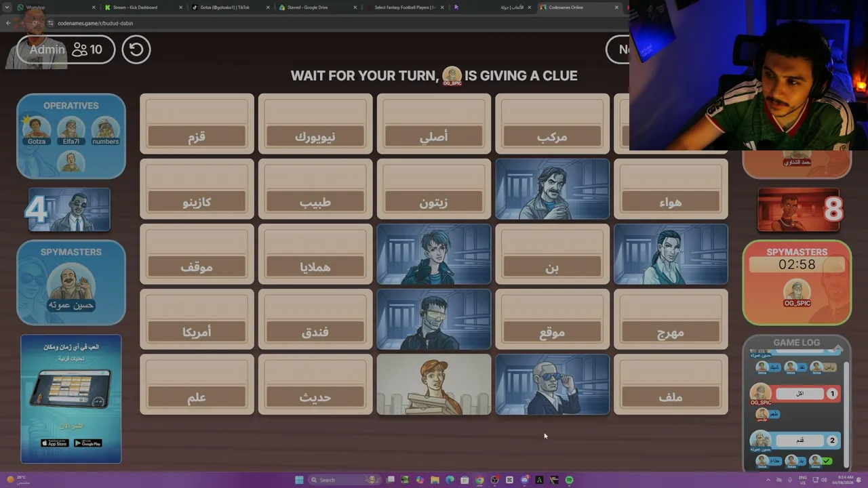The image size is (868, 488).
Task: Click Gotza's avatar in the Operatives panel
Action: point(37,129)
